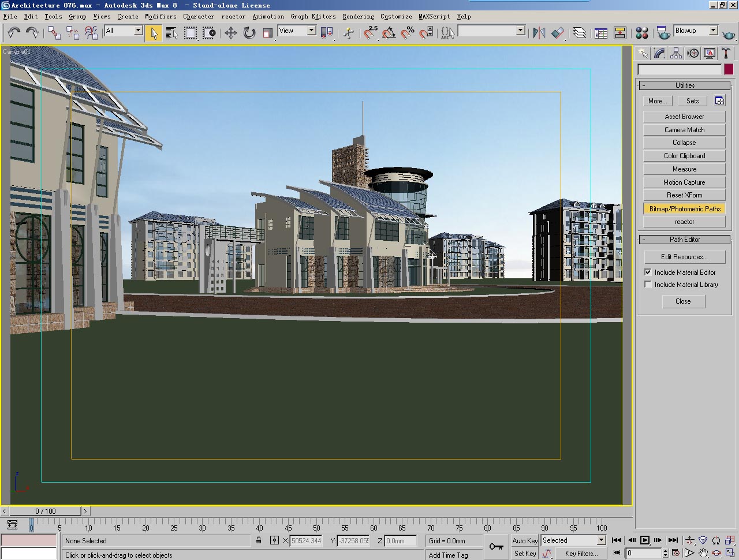Activate the Select and Move tool
Viewport: 739px width, 560px height.
(230, 33)
